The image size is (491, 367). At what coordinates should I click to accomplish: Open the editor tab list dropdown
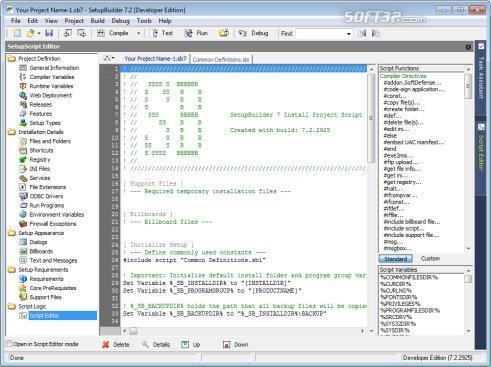(109, 58)
